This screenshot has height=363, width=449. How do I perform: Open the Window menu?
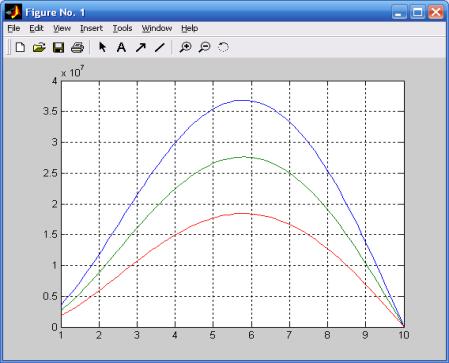[157, 29]
